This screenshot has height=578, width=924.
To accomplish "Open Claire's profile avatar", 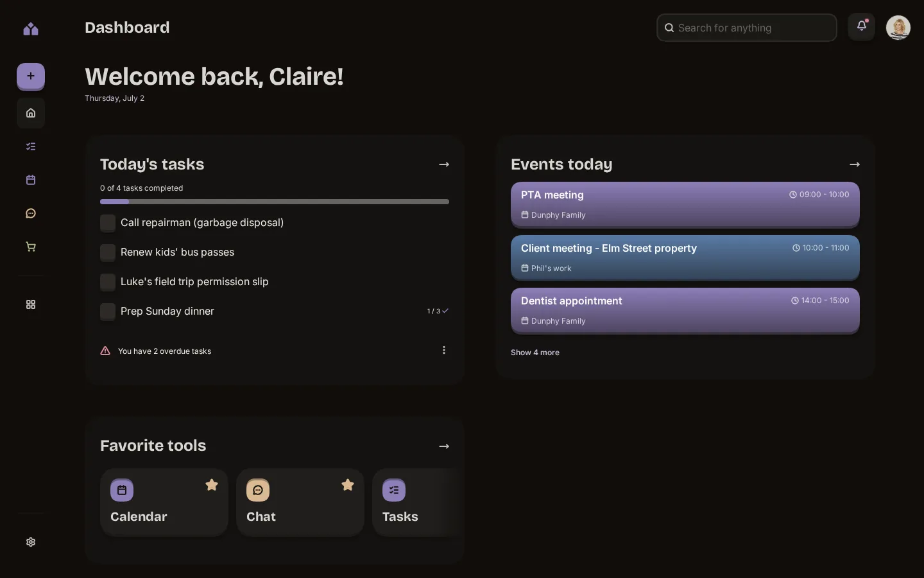I will [x=898, y=28].
